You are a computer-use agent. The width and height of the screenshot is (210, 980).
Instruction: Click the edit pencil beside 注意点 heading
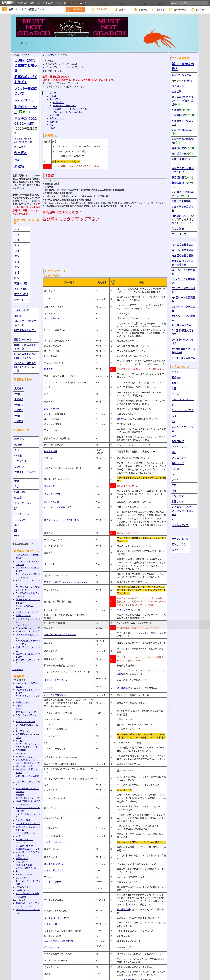click(x=56, y=176)
